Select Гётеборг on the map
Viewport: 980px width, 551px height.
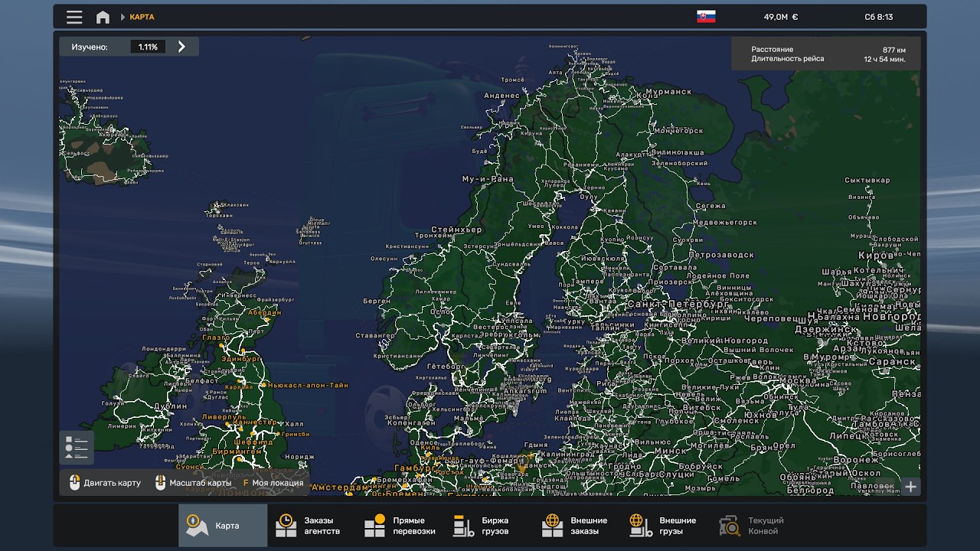tap(446, 367)
